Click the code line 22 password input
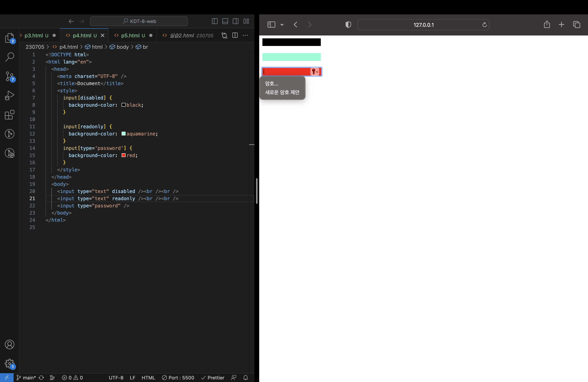 [x=93, y=206]
